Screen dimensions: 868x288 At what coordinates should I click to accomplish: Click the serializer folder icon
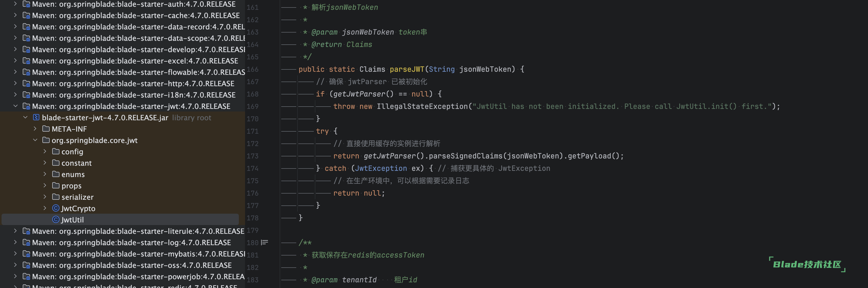tap(56, 197)
